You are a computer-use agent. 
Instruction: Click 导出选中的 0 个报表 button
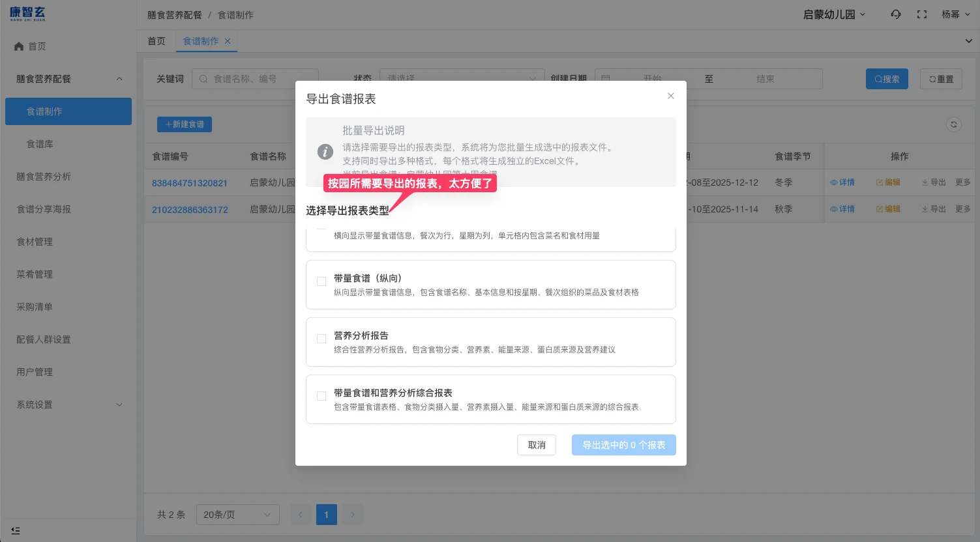(623, 445)
